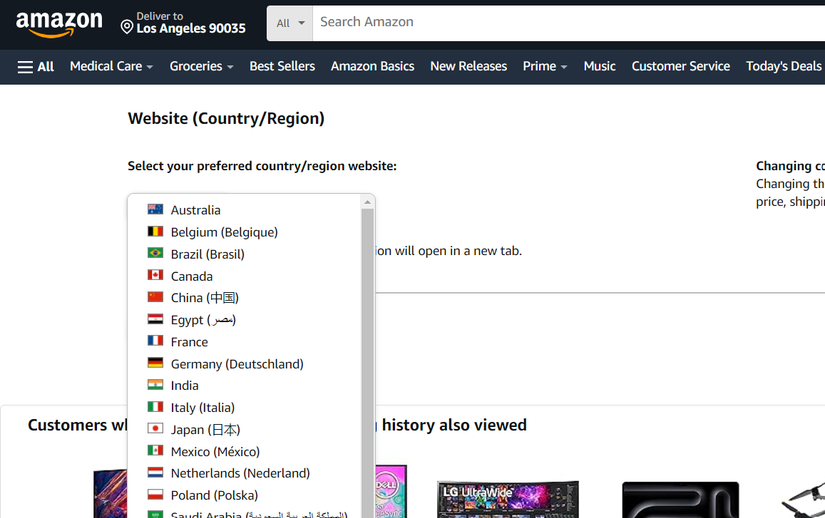Choose the Germany flag icon
The image size is (825, 518).
pyautogui.click(x=155, y=363)
